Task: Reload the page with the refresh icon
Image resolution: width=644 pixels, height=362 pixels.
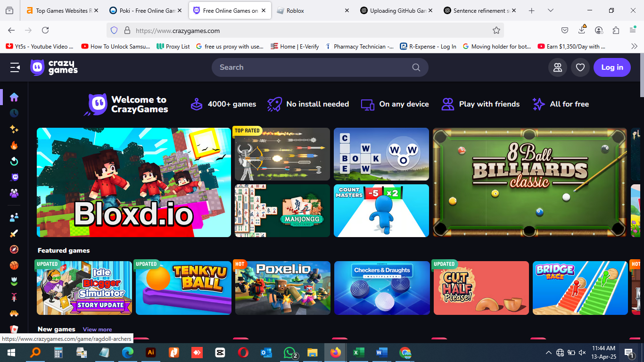Action: pyautogui.click(x=45, y=30)
